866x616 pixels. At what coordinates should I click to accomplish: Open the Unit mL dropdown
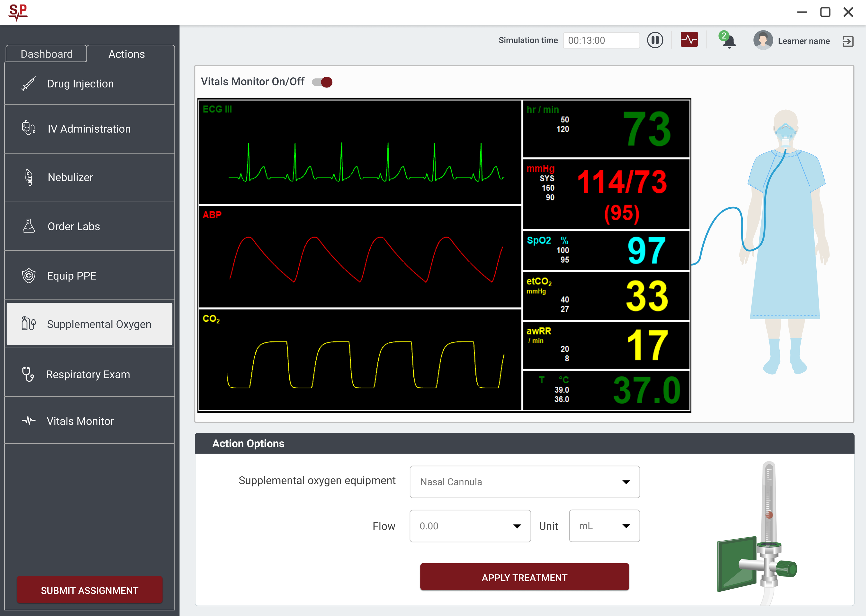[604, 526]
